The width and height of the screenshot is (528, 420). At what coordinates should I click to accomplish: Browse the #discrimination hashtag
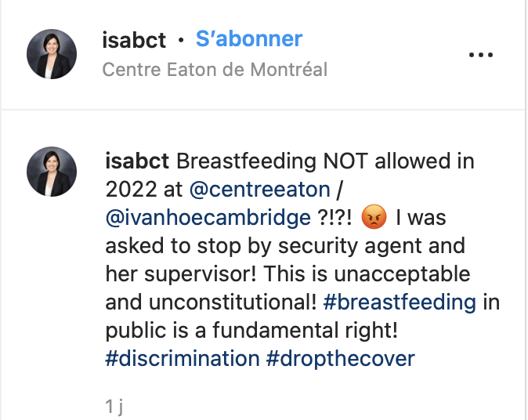tap(183, 358)
